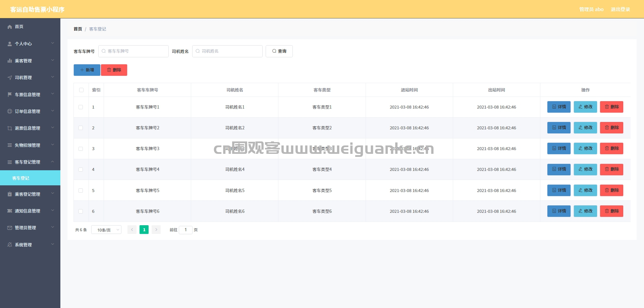The image size is (644, 308).
Task: Click 删除 for row 客车车牌号3
Action: coord(611,148)
